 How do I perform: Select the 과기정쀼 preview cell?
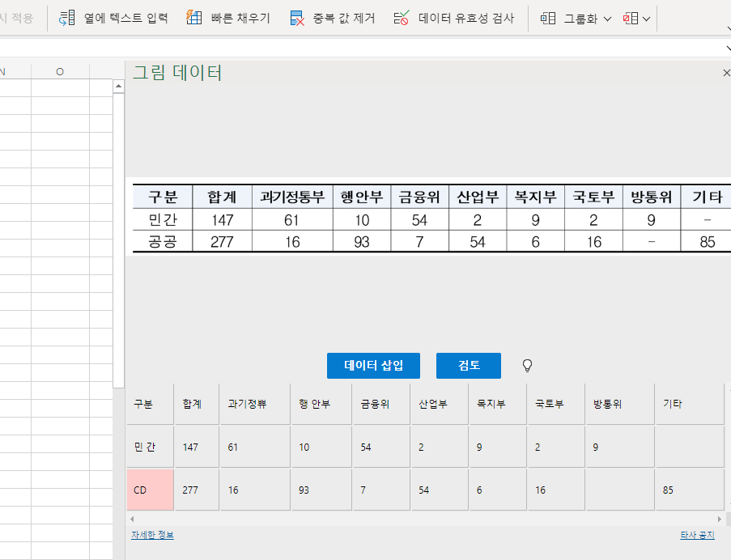coord(255,404)
